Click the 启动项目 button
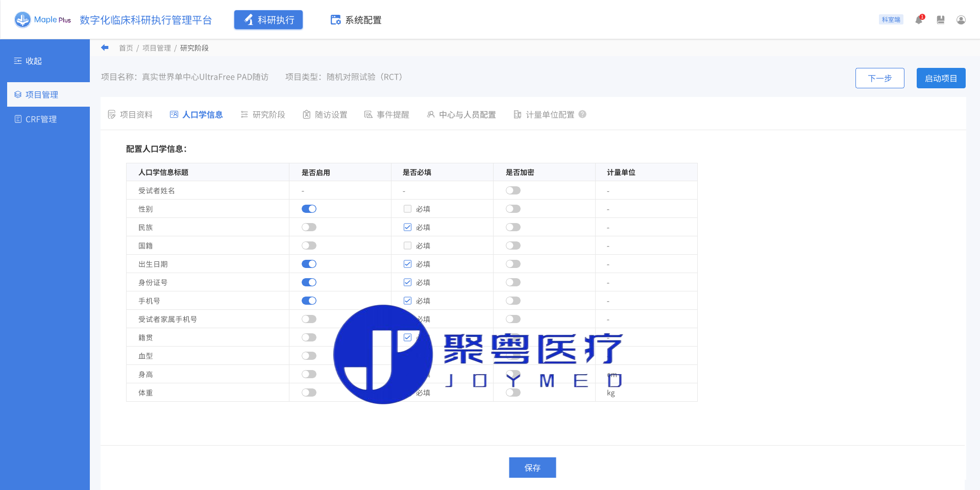The height and width of the screenshot is (490, 980). pos(940,78)
